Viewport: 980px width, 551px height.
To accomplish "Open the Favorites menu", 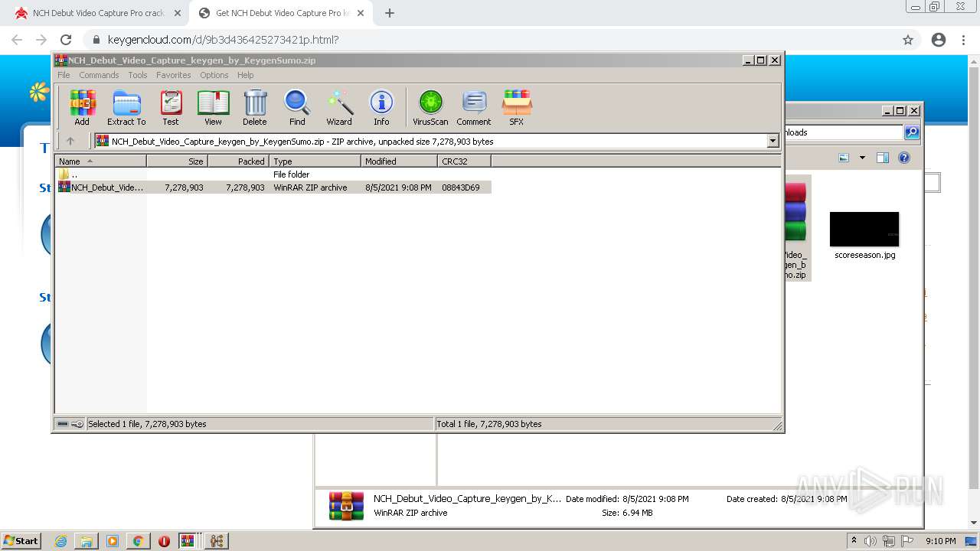I will [x=174, y=75].
